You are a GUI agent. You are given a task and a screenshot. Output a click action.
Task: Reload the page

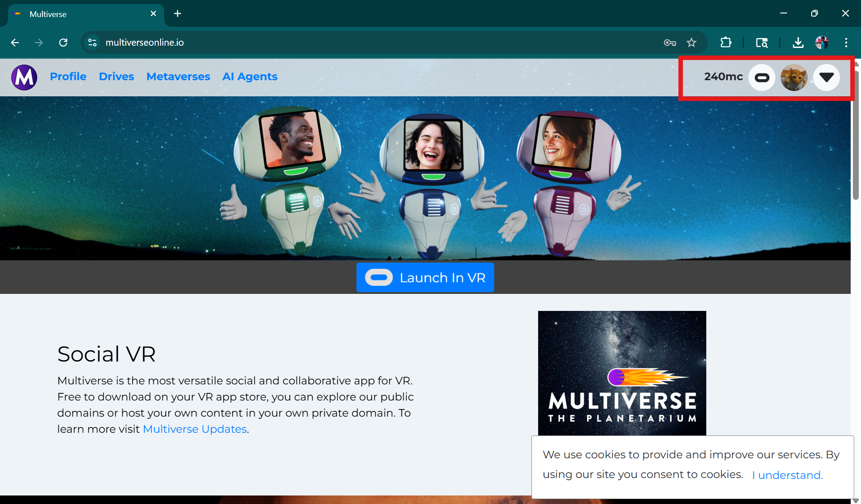(x=63, y=43)
